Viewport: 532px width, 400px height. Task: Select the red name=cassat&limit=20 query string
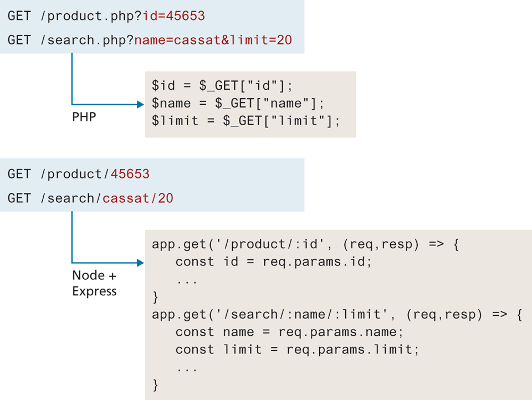pos(213,40)
